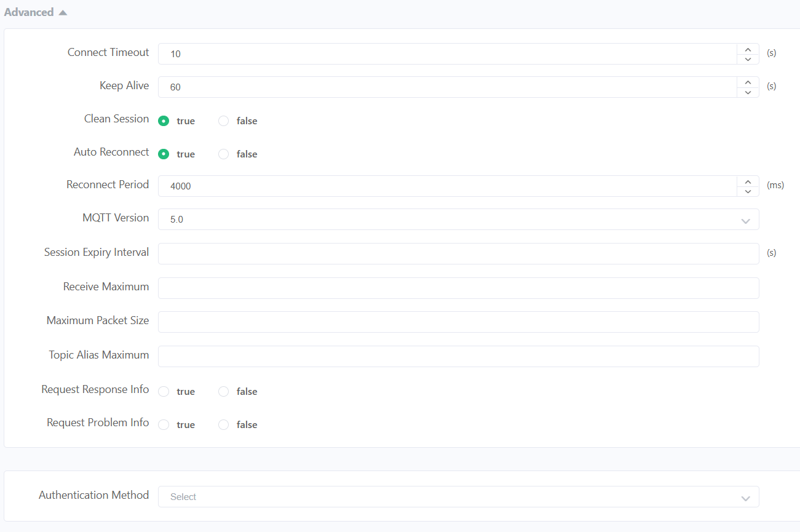This screenshot has width=800, height=532.
Task: Click the Reconnect Period label
Action: click(108, 185)
